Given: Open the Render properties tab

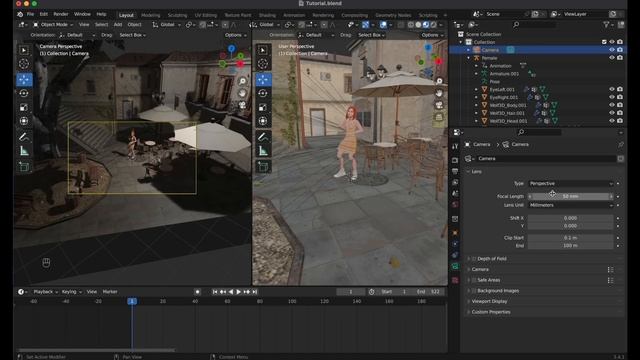Looking at the screenshot, I should pos(455,160).
